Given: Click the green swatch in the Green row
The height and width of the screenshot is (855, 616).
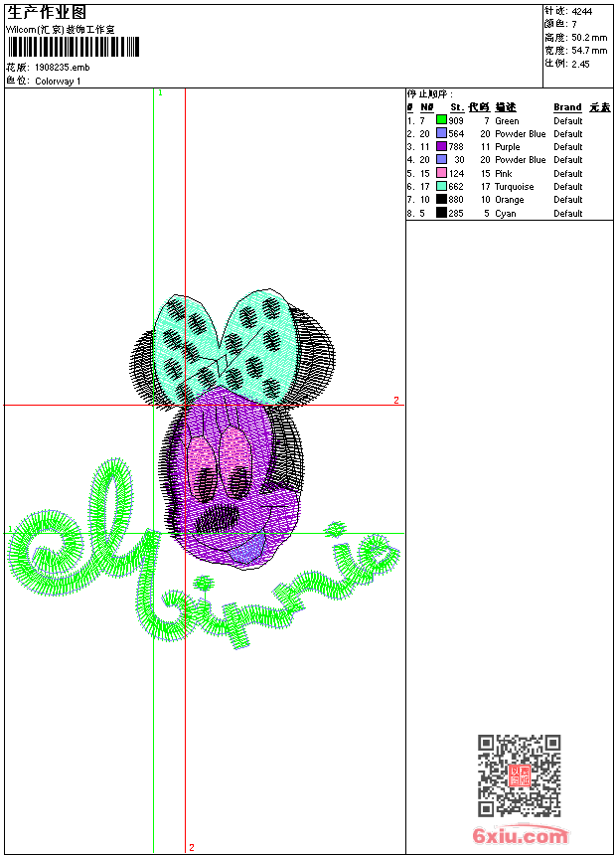Looking at the screenshot, I should [441, 120].
